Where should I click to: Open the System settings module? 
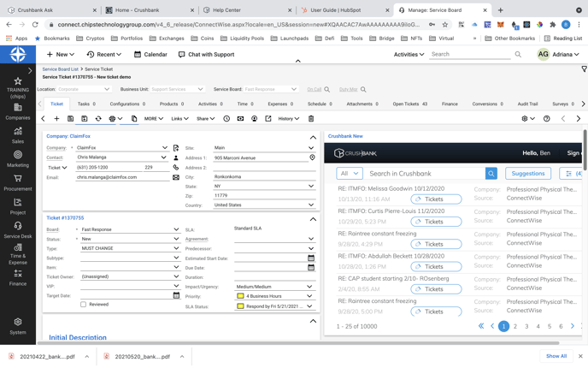point(18,326)
